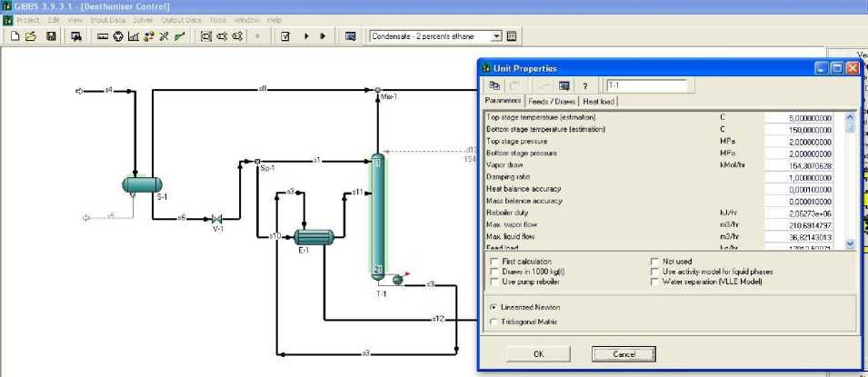
Task: Click the green pencil icon in toolbar
Action: click(179, 36)
